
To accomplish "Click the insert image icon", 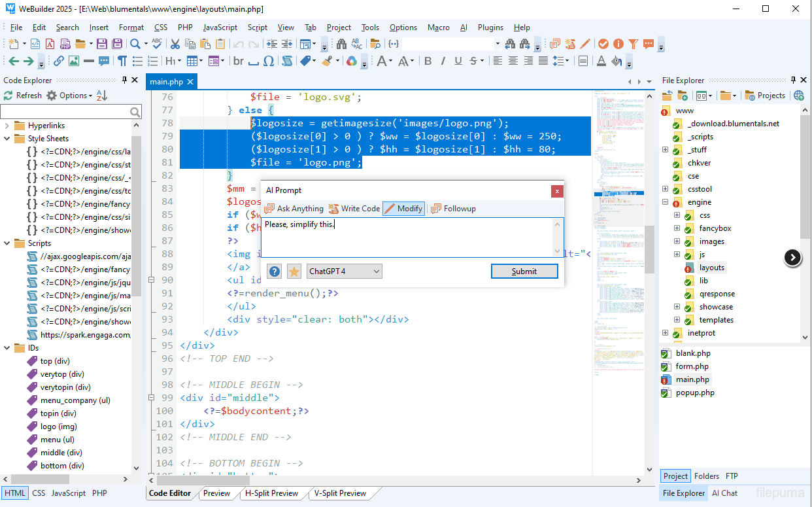I will point(73,61).
